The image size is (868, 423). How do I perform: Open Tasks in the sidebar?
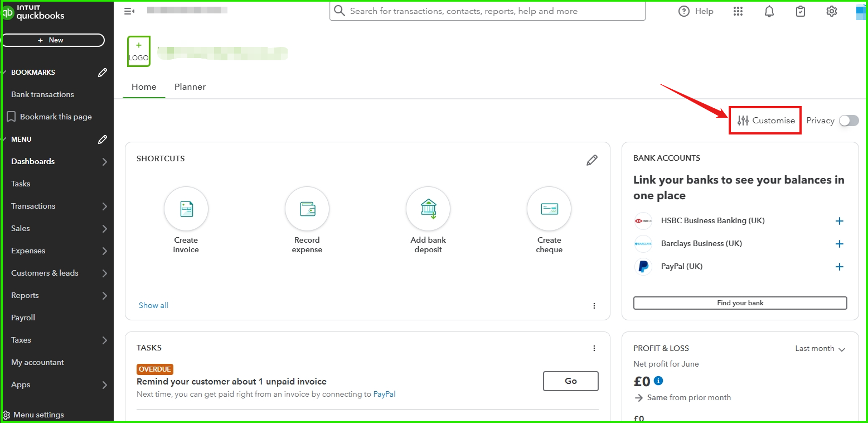coord(21,184)
